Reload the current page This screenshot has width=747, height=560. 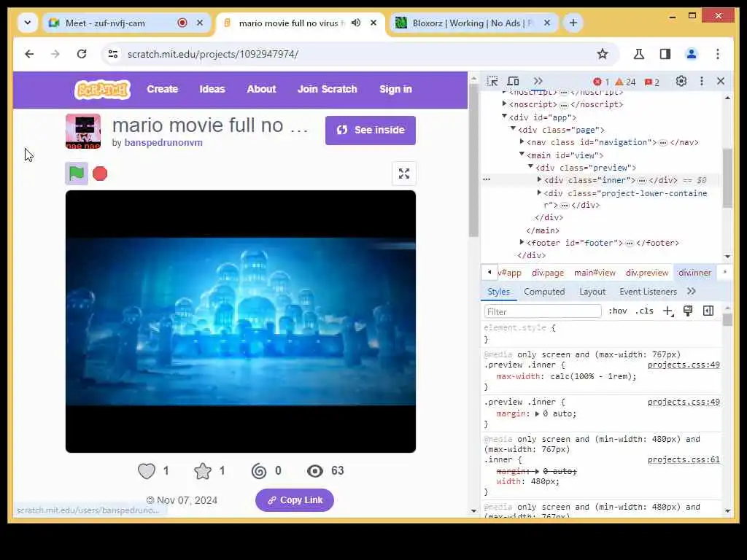82,54
